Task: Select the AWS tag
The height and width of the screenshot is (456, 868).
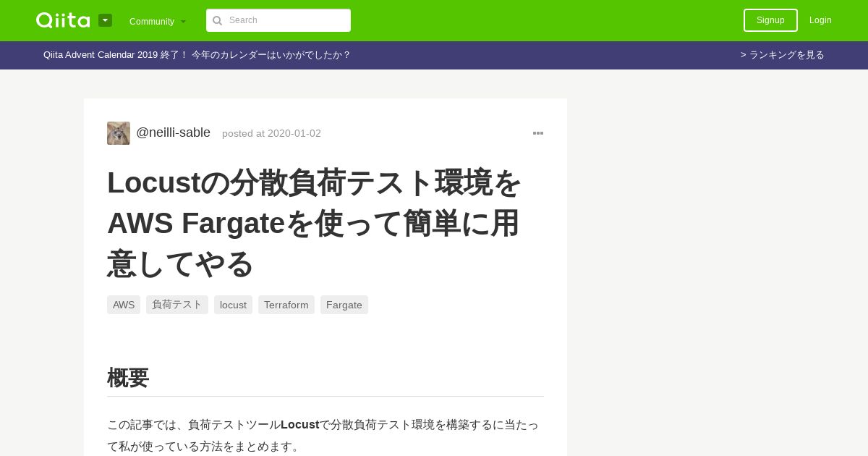Action: tap(124, 305)
